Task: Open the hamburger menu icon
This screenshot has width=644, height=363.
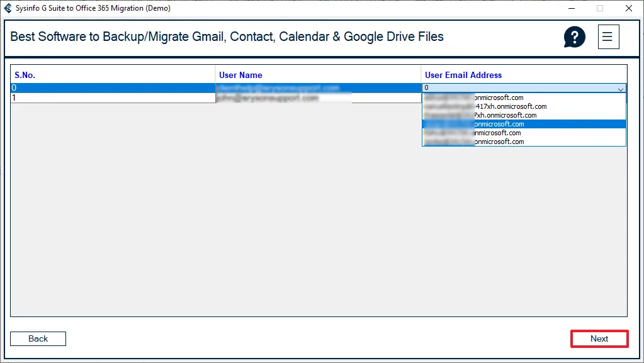Action: [x=608, y=37]
